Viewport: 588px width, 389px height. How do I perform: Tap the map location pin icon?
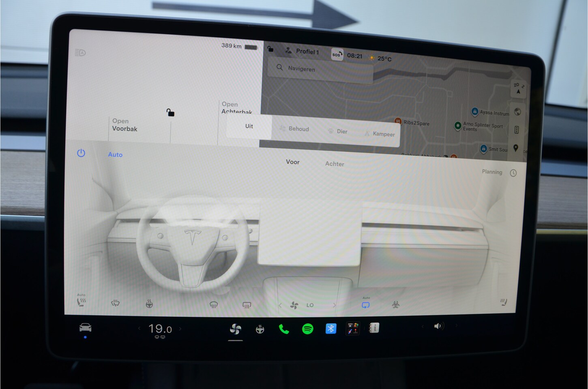click(x=516, y=148)
